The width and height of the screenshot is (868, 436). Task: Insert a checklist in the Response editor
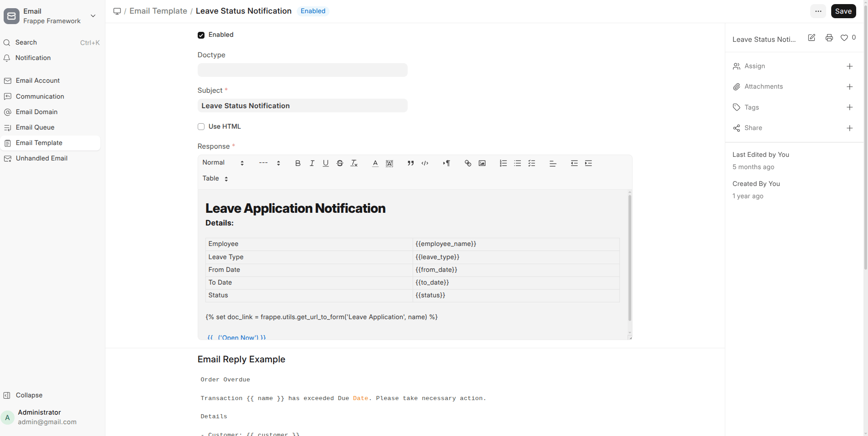tap(532, 163)
